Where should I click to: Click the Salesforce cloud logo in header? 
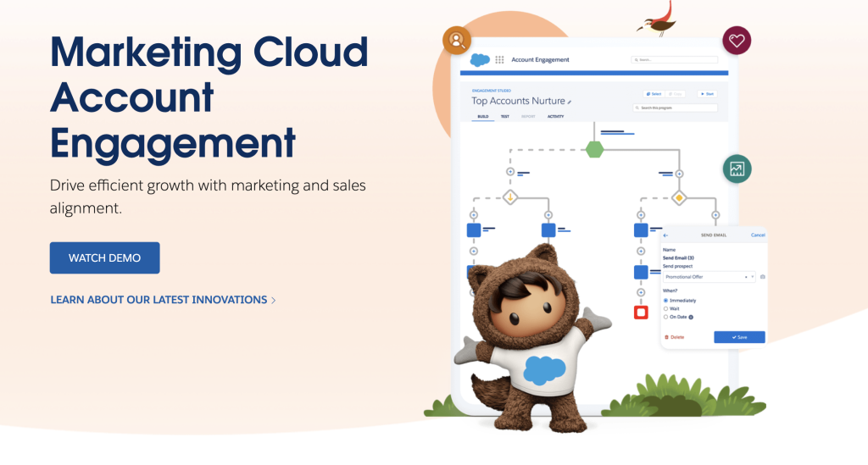point(480,60)
